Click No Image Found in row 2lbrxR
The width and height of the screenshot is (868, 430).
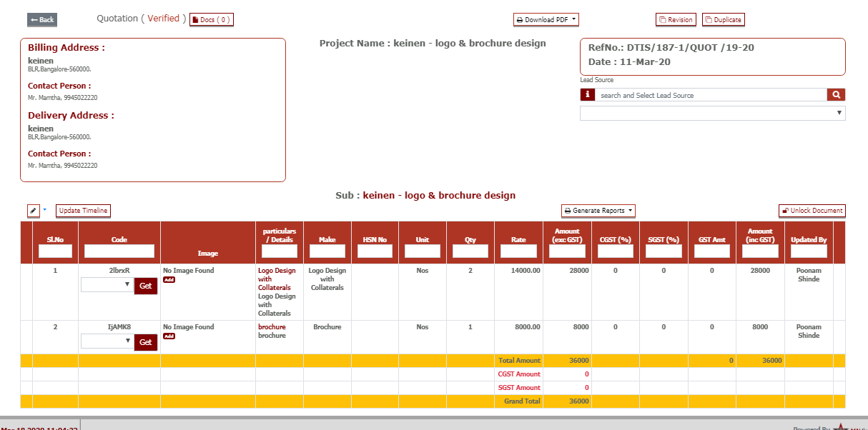[x=189, y=271]
